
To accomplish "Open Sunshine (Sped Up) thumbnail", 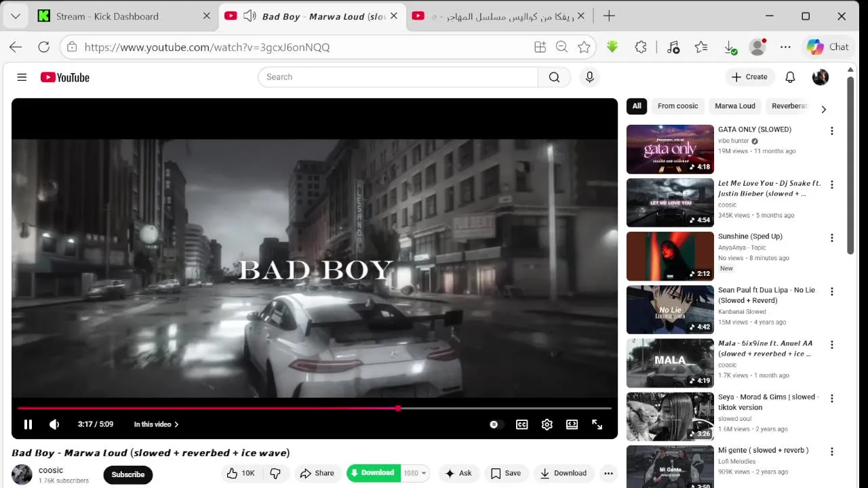I will 670,256.
